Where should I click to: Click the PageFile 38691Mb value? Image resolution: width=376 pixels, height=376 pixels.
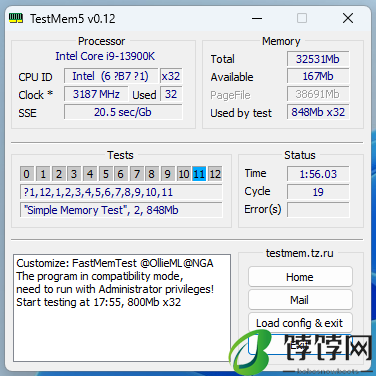click(x=318, y=94)
